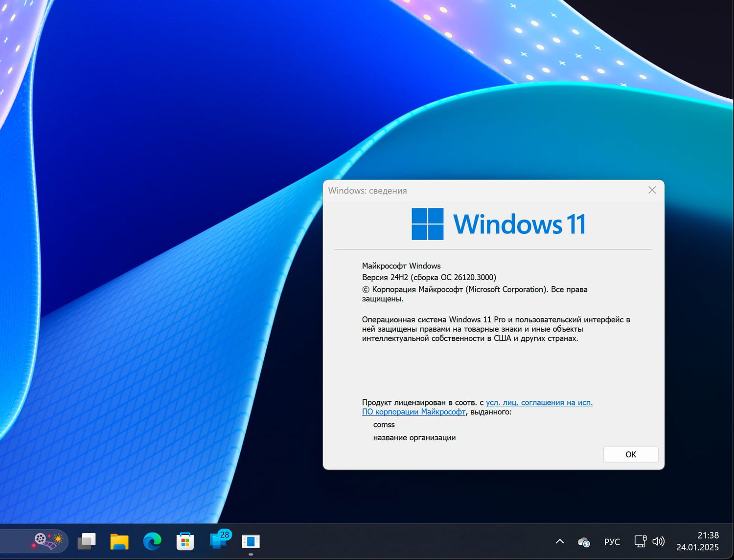734x560 pixels.
Task: Open the chat app showing 28 notifications
Action: pos(218,541)
